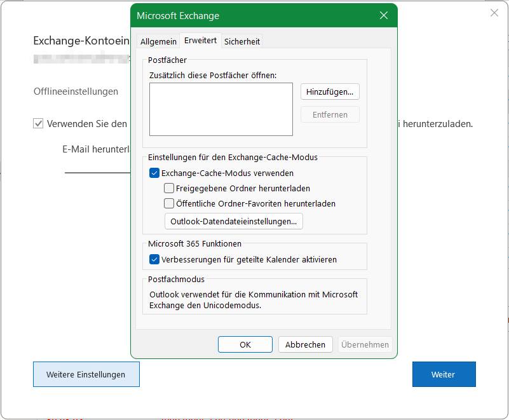The height and width of the screenshot is (420, 509).
Task: Disable Exchange-Cache-Modus verwenden
Action: tap(153, 172)
